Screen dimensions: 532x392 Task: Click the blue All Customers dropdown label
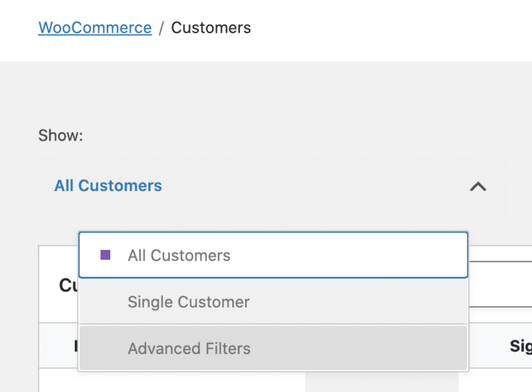[108, 186]
